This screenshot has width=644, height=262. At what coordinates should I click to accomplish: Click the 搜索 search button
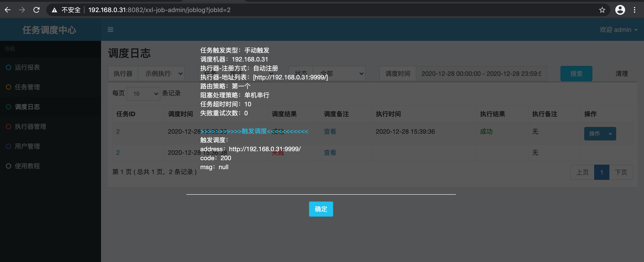pyautogui.click(x=576, y=73)
